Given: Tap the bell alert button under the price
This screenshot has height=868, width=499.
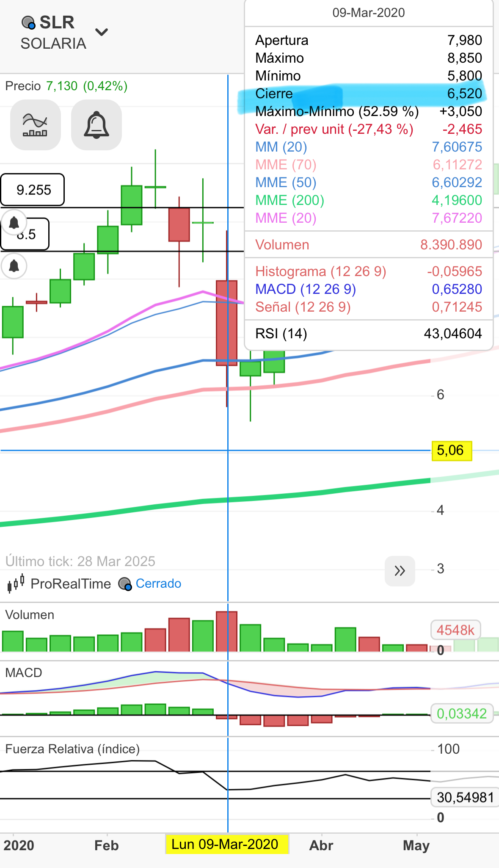Looking at the screenshot, I should (x=96, y=125).
